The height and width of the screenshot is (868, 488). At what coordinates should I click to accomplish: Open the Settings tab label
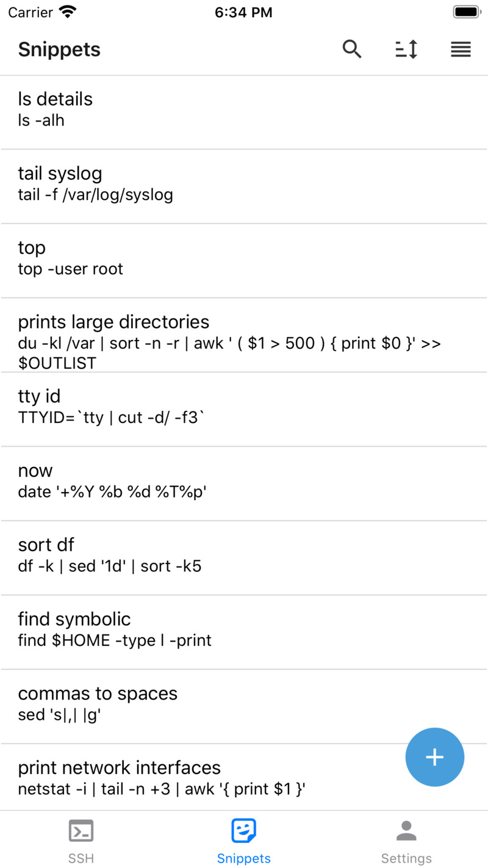(406, 858)
